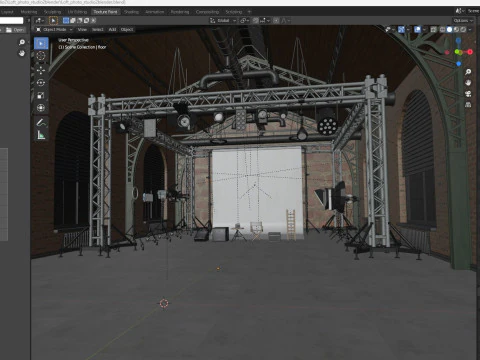Toggle the camera view gizmo

[468, 94]
